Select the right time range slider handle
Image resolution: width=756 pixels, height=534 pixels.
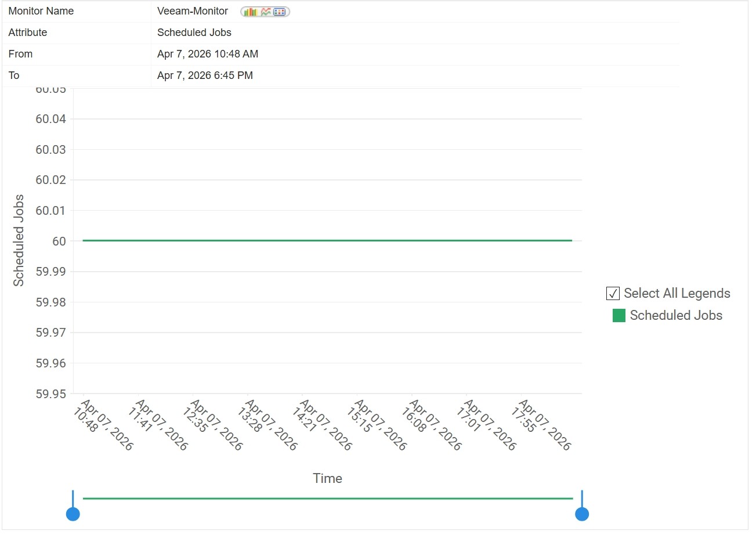(x=581, y=513)
